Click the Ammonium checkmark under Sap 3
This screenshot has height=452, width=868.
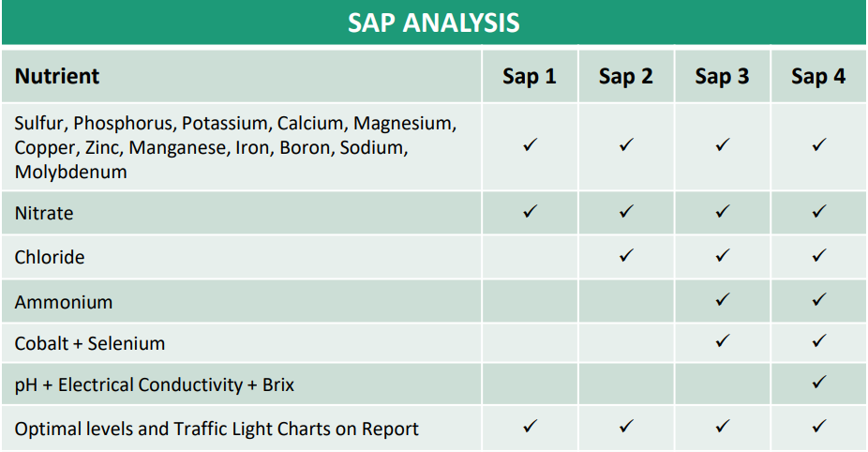pos(723,300)
